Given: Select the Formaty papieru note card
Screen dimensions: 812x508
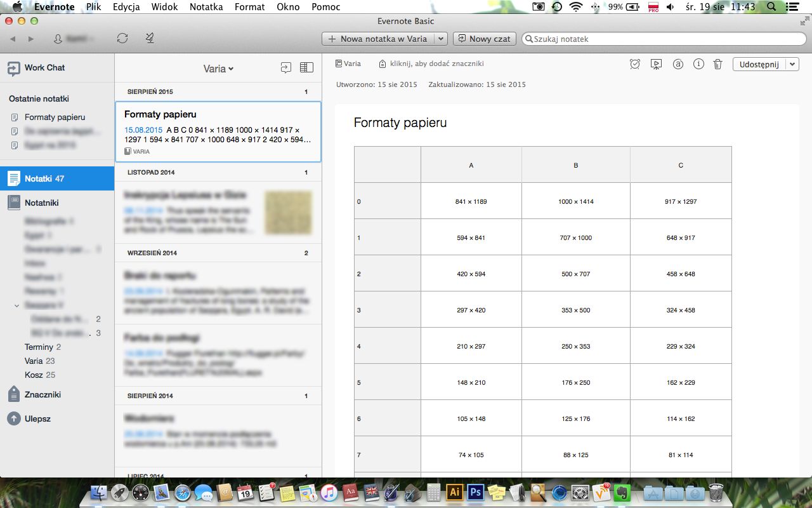Looking at the screenshot, I should click(x=218, y=132).
